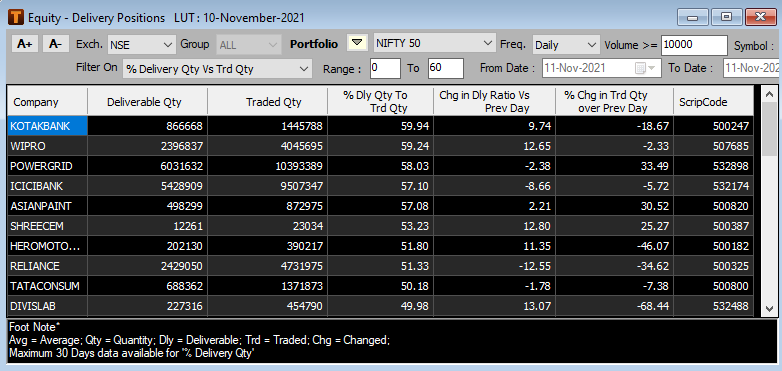Viewport: 782px width, 371px height.
Task: Maximize the Delivery Positions window
Action: [726, 17]
